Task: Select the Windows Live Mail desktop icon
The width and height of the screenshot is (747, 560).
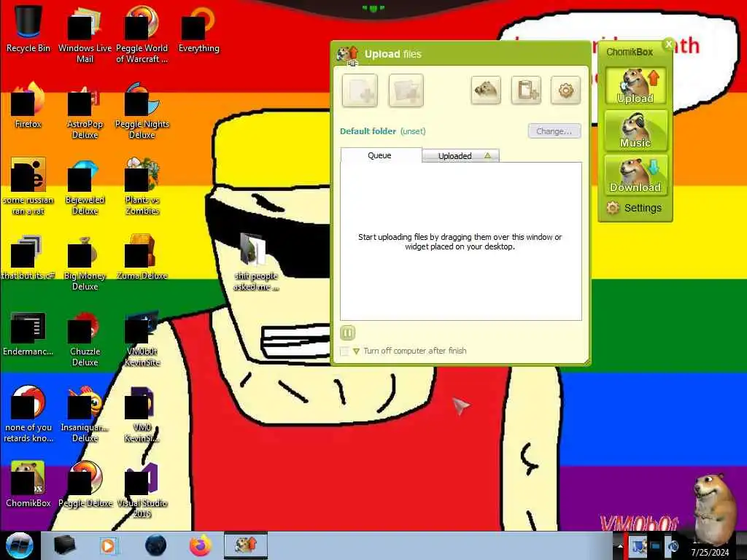Action: pyautogui.click(x=85, y=34)
